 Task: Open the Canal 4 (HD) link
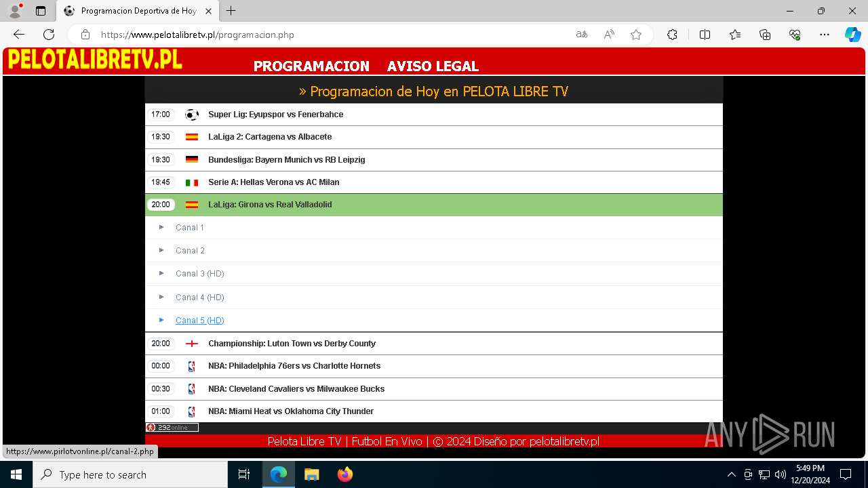[200, 298]
